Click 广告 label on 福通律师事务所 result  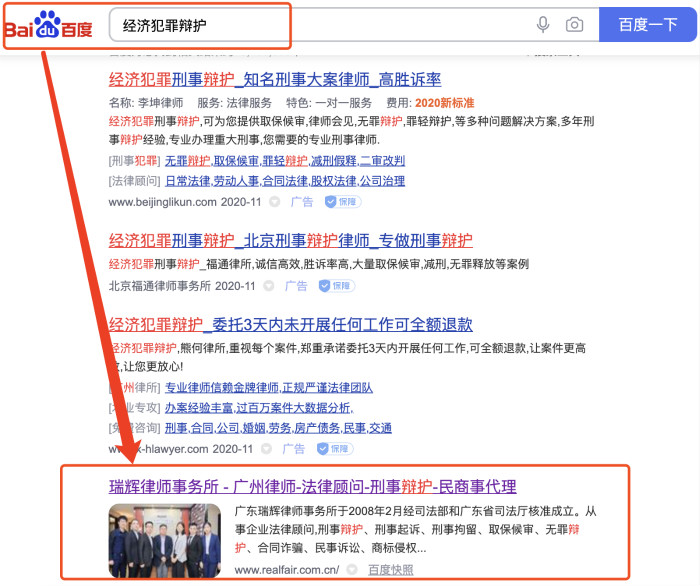(296, 286)
